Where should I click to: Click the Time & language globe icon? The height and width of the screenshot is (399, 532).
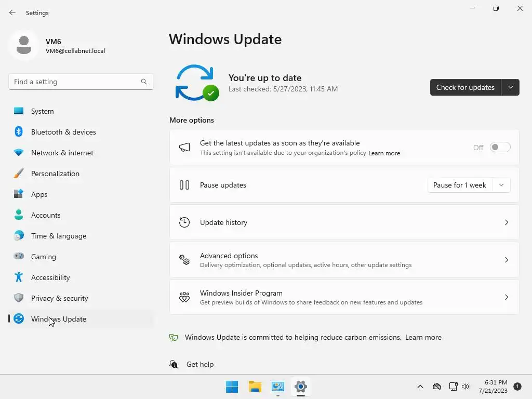coord(19,235)
